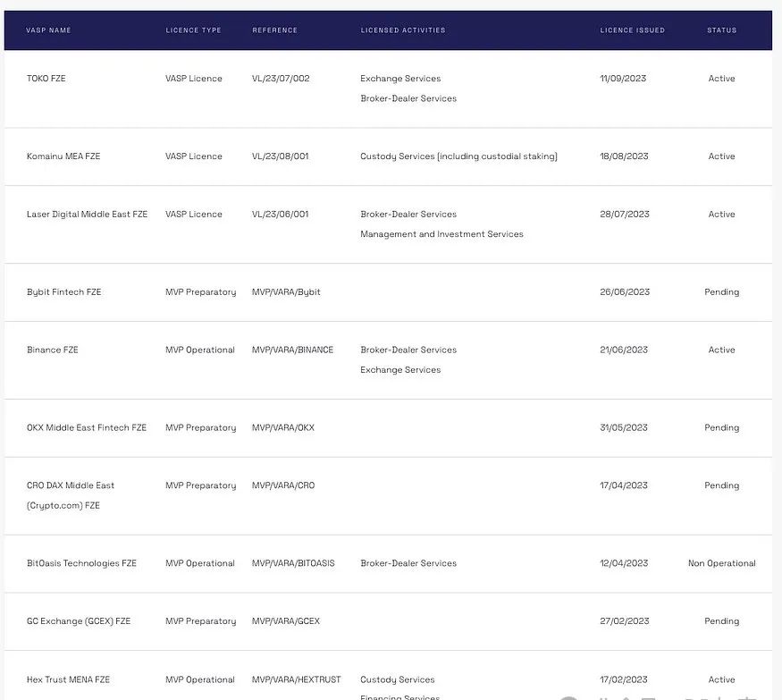Click VASP Licence in the TOKO FZE row

[194, 79]
